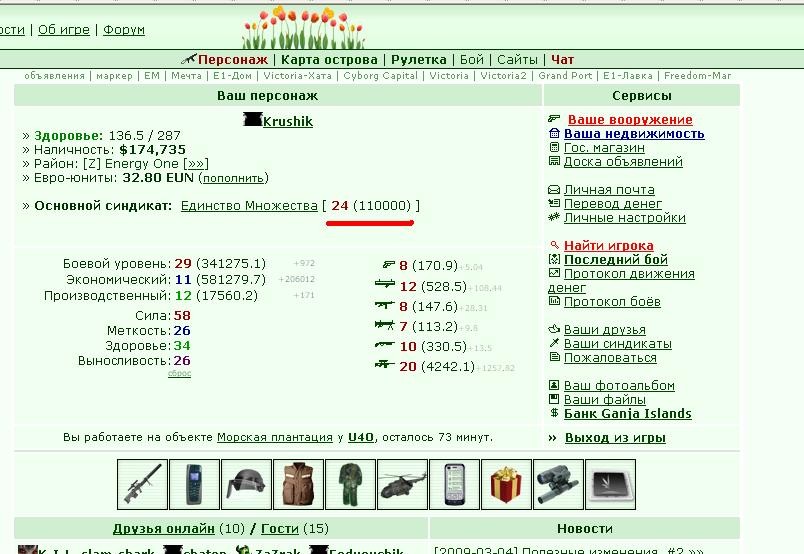Click Выход из игры logout link

(x=615, y=438)
